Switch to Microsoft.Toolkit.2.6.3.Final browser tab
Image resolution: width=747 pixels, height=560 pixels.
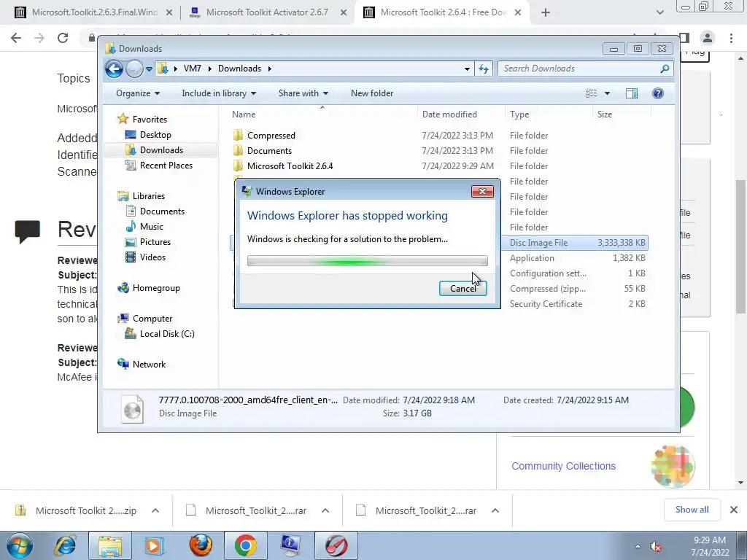94,12
